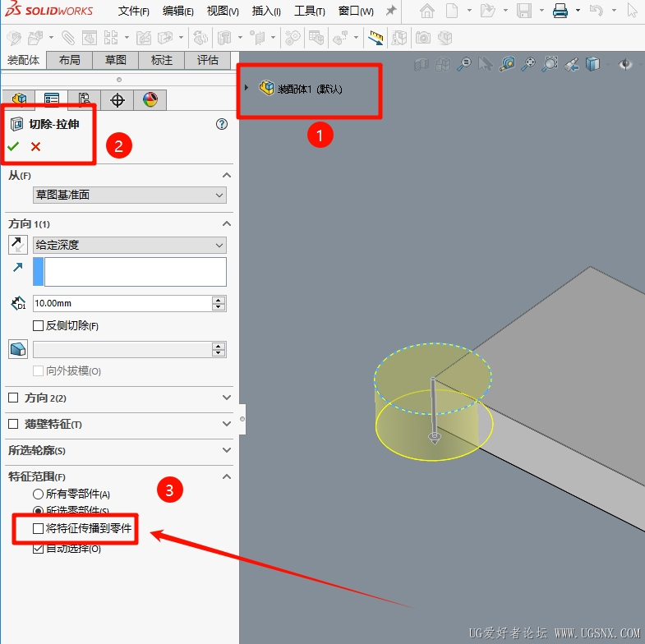The image size is (645, 644).
Task: Click the New document icon
Action: coord(452,11)
